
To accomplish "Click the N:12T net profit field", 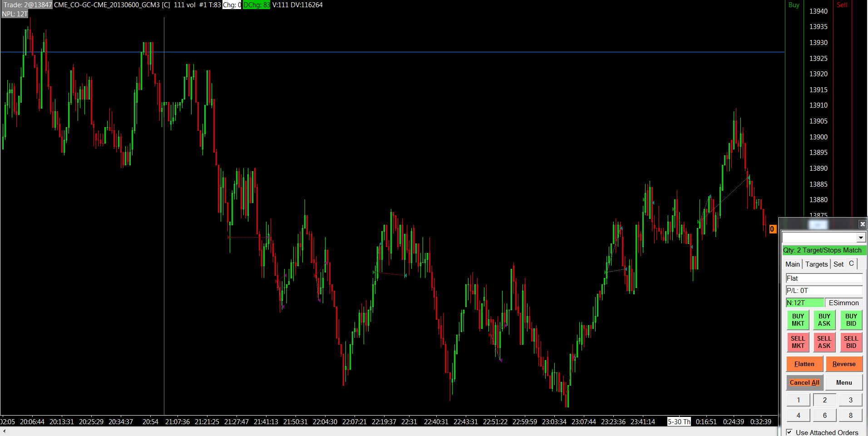I will coord(805,302).
